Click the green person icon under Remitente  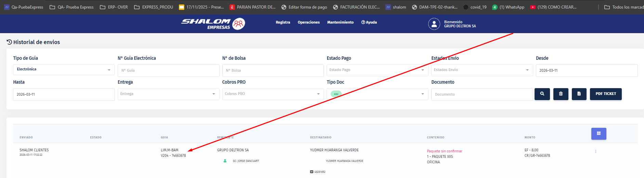tap(225, 161)
